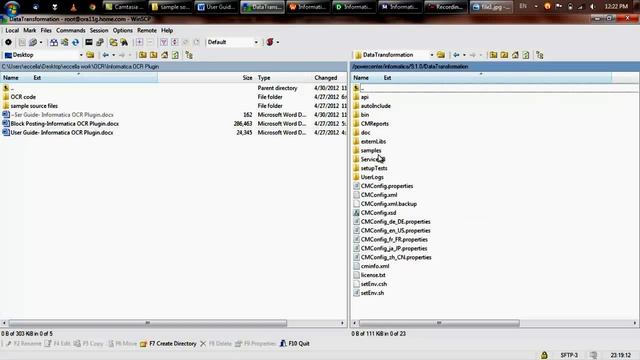
Task: Switch to Camtasia taskbar window
Action: [124, 7]
